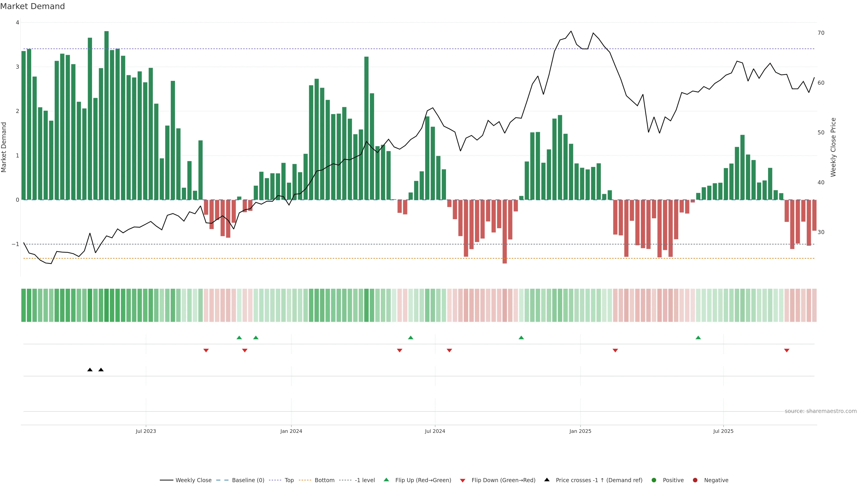Click the black Price crosses -1 legend triangle
This screenshot has width=868, height=488.
click(547, 480)
